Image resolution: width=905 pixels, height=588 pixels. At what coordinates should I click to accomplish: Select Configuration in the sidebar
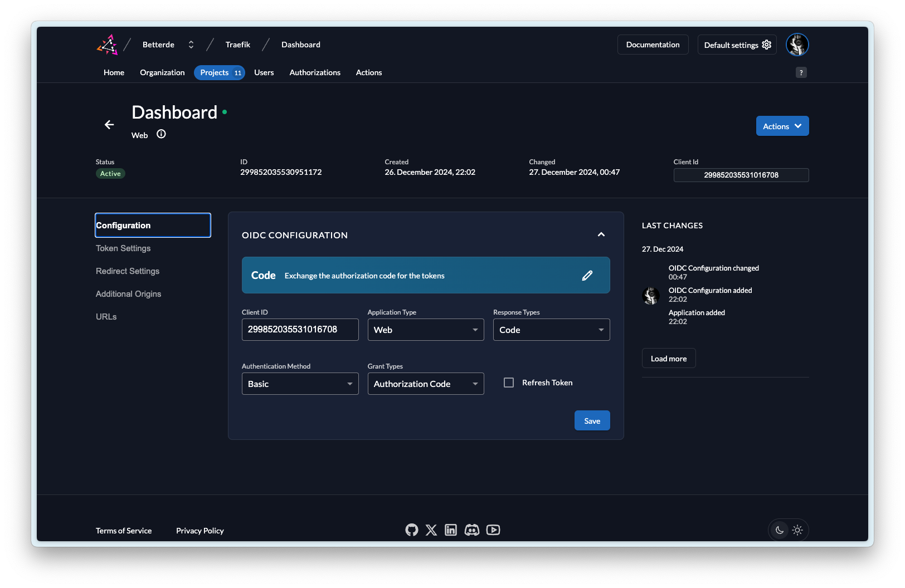click(x=153, y=225)
